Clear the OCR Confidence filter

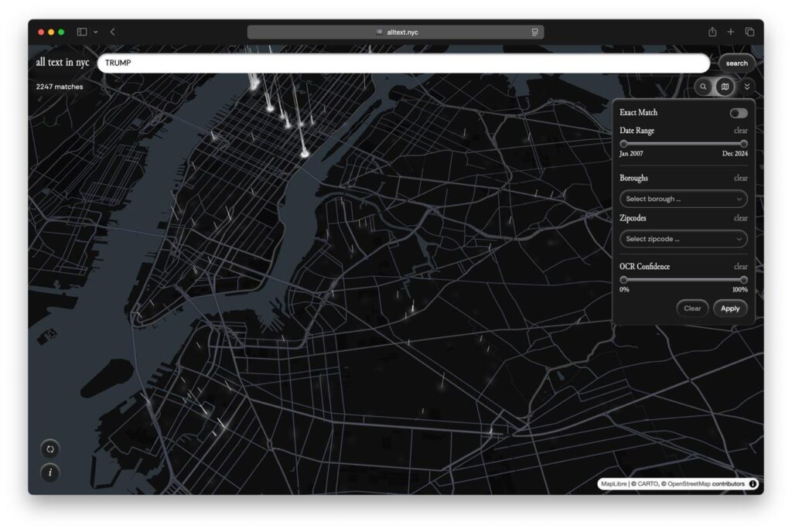(x=740, y=267)
